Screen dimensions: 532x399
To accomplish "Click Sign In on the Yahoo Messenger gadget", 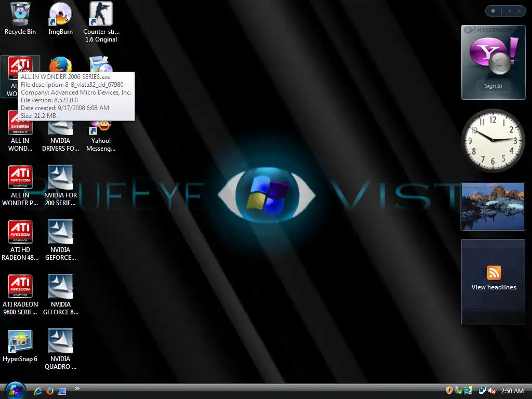I will point(494,86).
